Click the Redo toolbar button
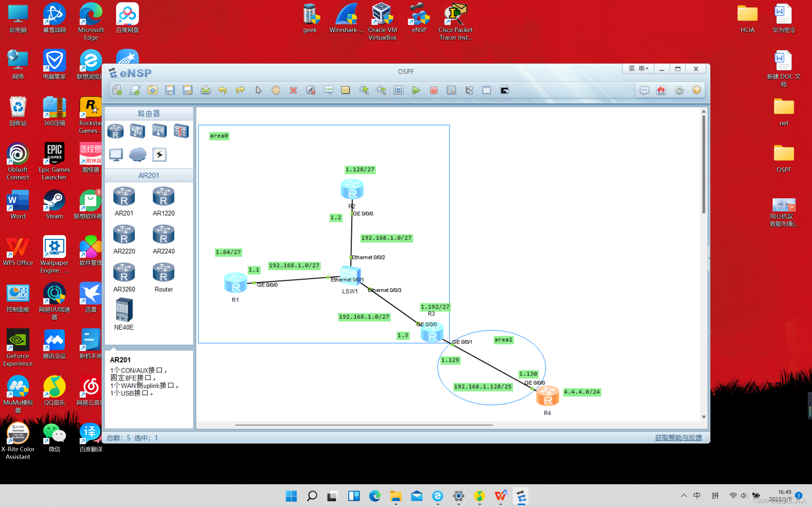 (240, 90)
